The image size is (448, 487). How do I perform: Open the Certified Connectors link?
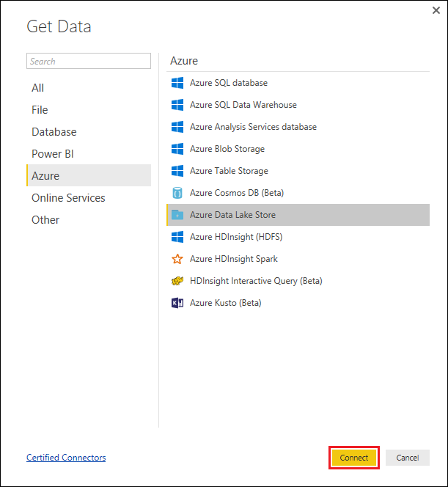coord(66,458)
